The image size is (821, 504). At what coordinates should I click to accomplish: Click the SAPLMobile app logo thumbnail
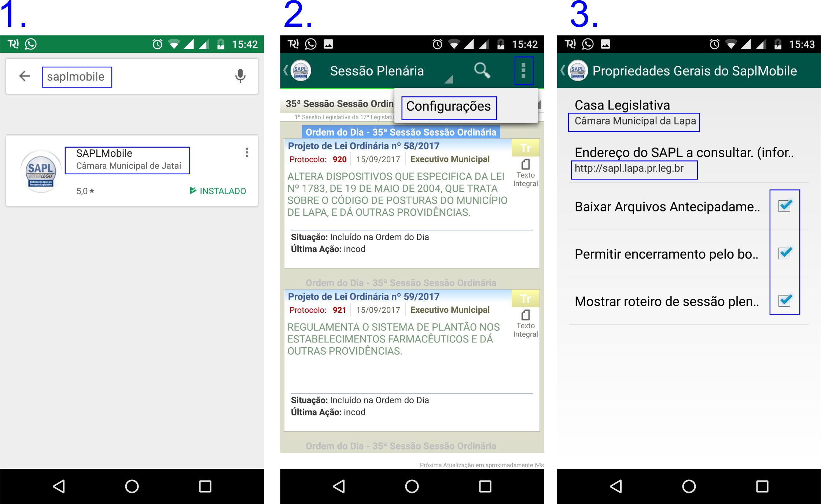41,171
